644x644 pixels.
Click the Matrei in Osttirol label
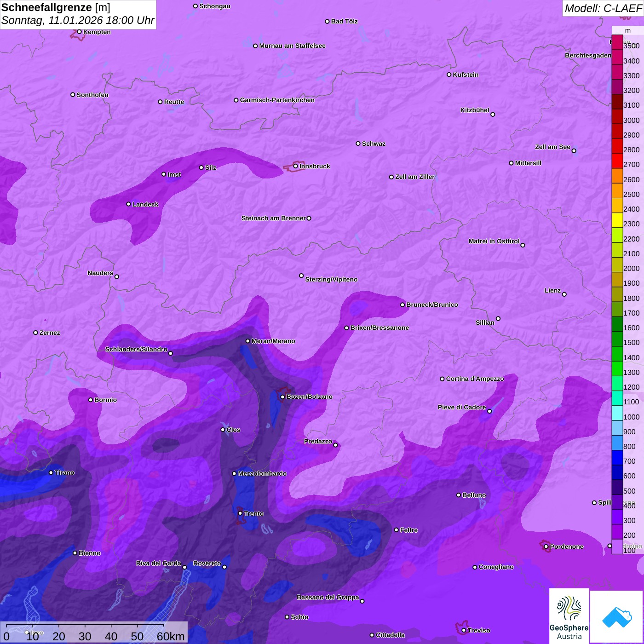coord(494,241)
